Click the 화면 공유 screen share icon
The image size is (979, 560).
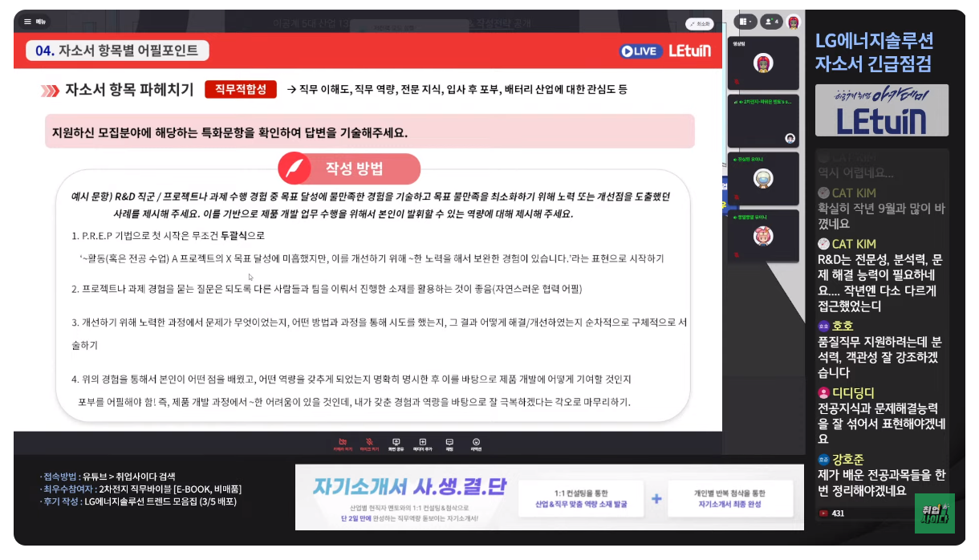click(396, 444)
